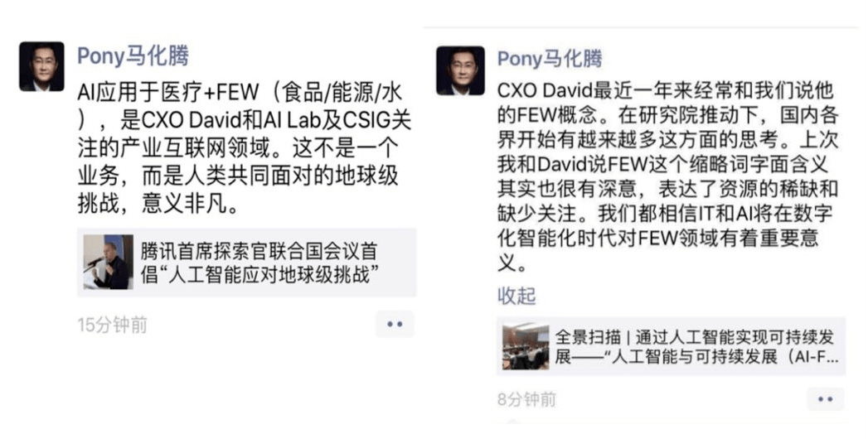
Task: Open the article 腾讯首席探索官联合国会议首倡
Action: point(247,262)
